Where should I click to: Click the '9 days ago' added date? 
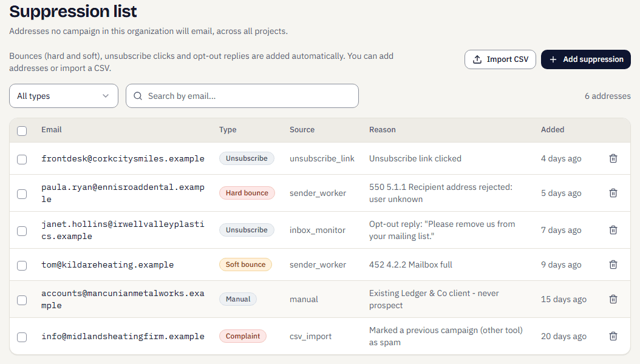click(x=561, y=265)
